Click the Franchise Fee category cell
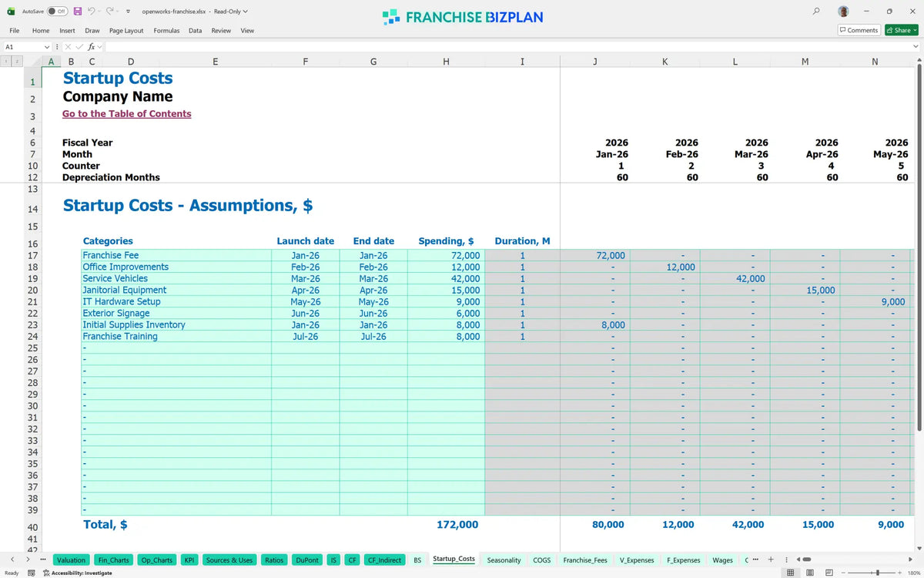The width and height of the screenshot is (924, 578). pyautogui.click(x=176, y=255)
